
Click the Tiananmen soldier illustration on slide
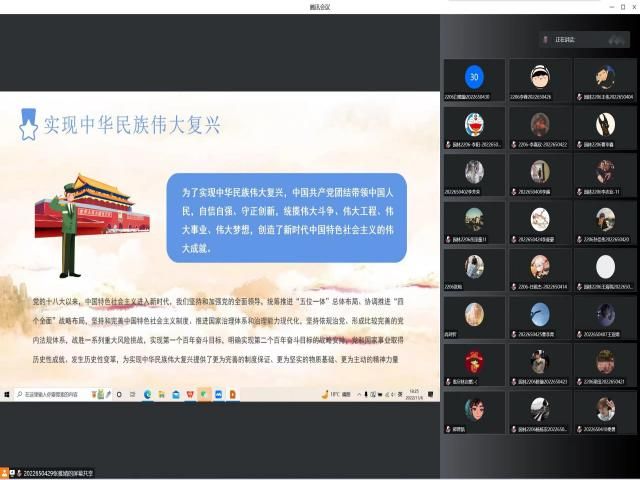click(92, 225)
